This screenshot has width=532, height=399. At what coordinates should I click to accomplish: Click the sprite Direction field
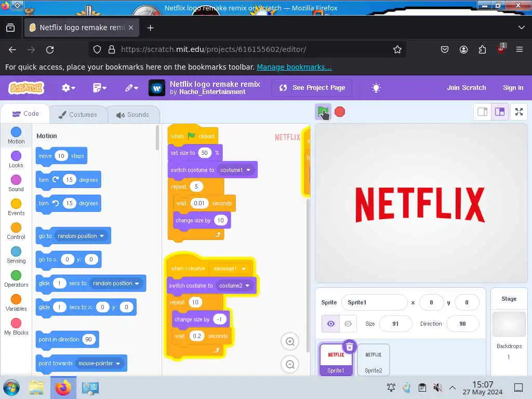[x=462, y=324]
